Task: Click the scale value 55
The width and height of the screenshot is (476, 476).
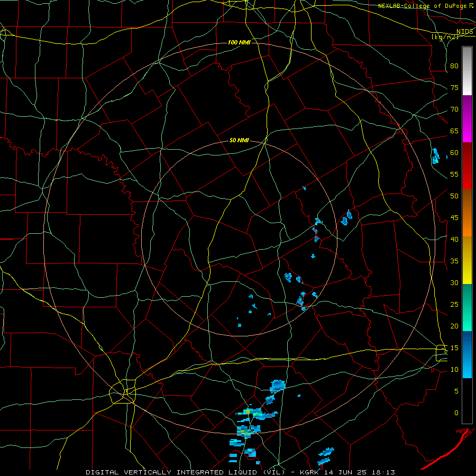Action: pyautogui.click(x=454, y=174)
